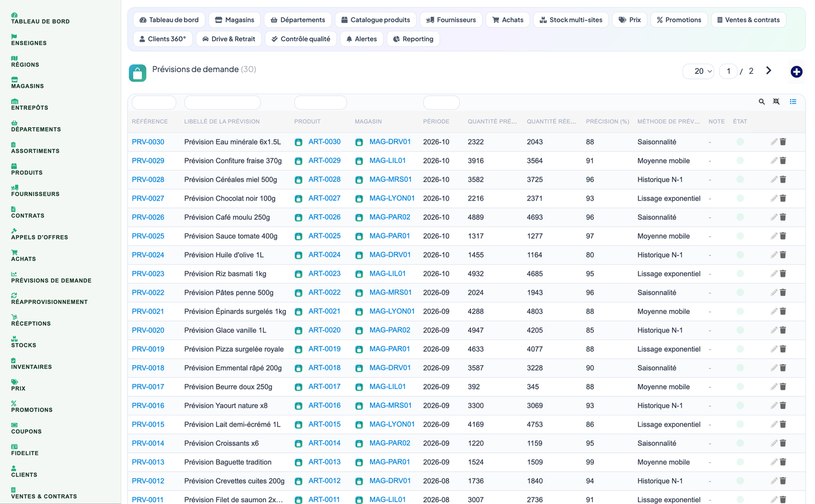The height and width of the screenshot is (504, 815).
Task: Click the Prévisions de demande shopping bag icon
Action: [138, 73]
